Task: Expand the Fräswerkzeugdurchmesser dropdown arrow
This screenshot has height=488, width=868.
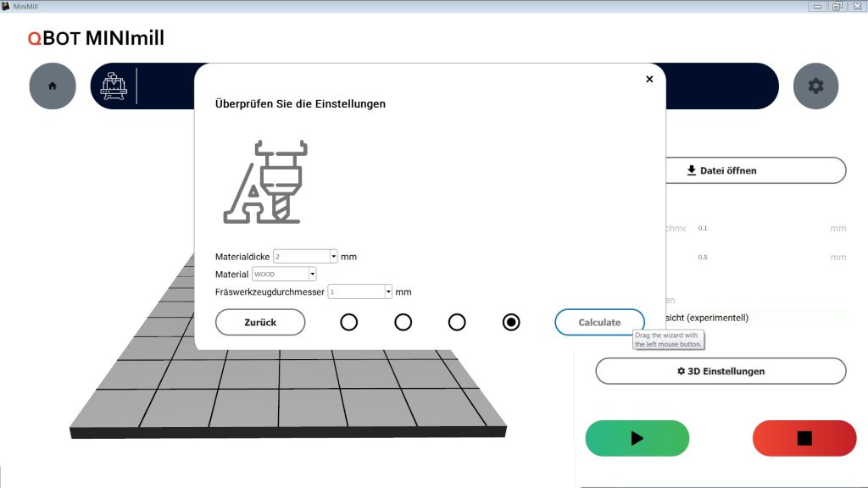Action: coord(389,292)
